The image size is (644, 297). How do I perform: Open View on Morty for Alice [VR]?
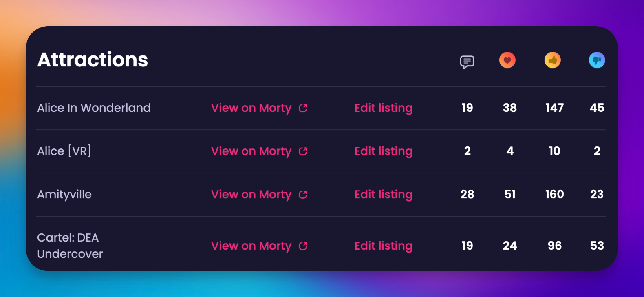(251, 151)
